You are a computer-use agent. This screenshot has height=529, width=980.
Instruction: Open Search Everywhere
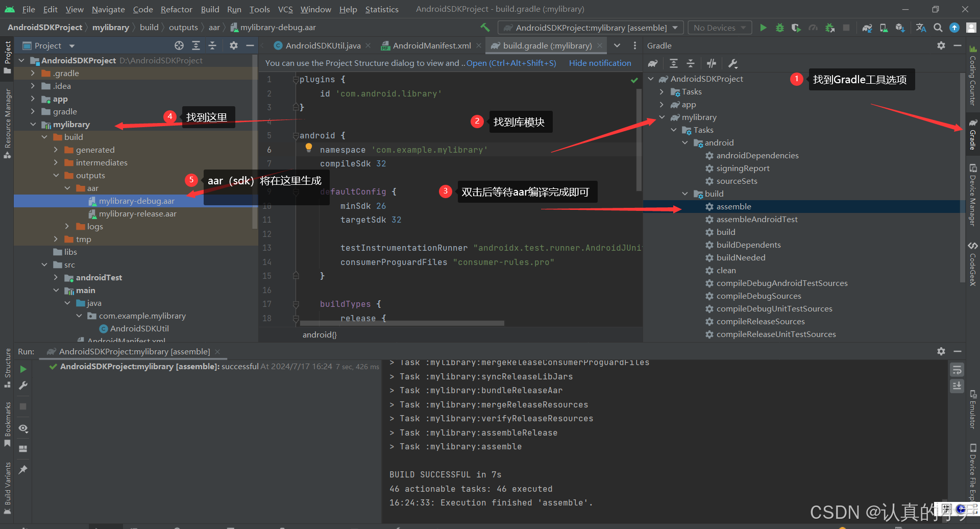pos(938,28)
